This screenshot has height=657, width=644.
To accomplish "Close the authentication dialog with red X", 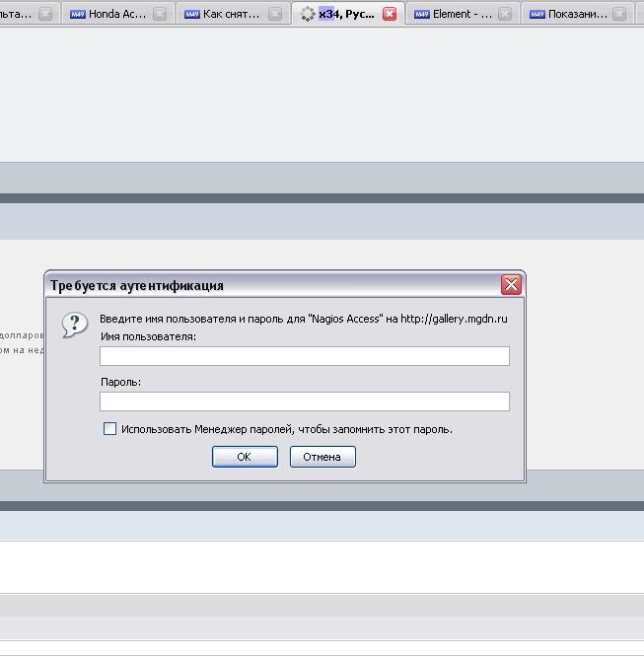I will click(x=511, y=285).
